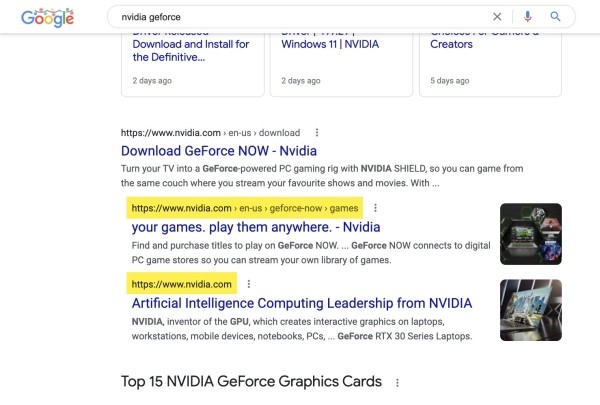Click the nvidia.com en-us download URL

point(210,132)
